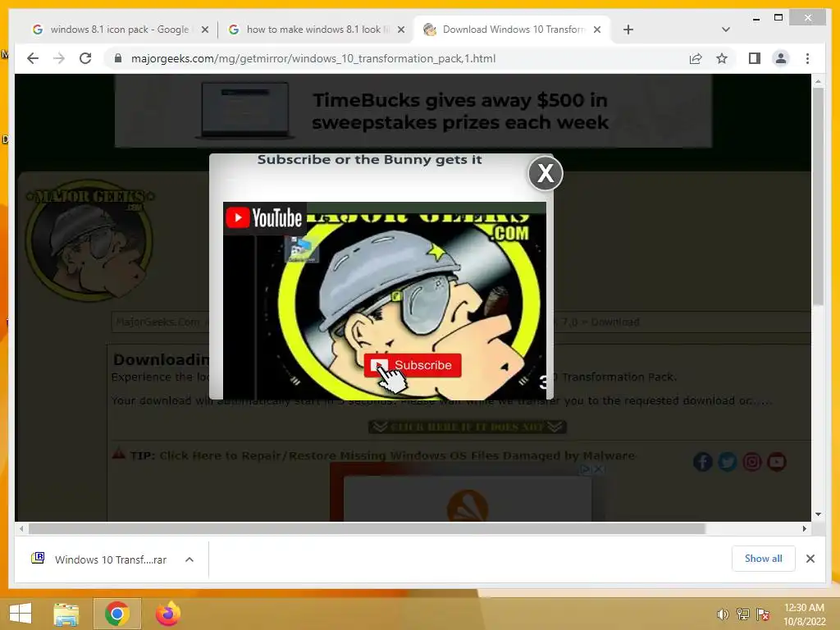Open Chrome three-dot menu

[x=807, y=58]
